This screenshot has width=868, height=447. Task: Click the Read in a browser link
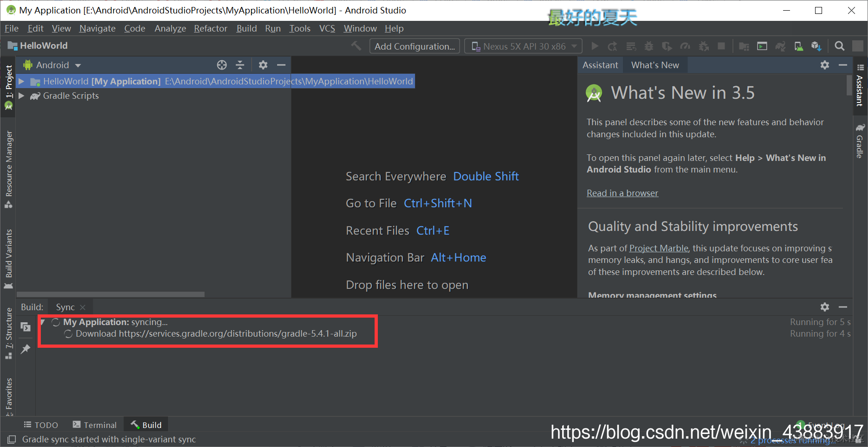click(622, 193)
